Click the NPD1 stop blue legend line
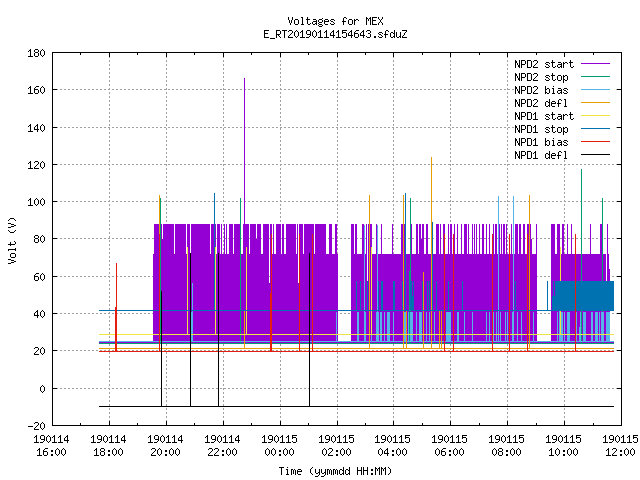Viewport: 640px width, 480px height. 595,129
